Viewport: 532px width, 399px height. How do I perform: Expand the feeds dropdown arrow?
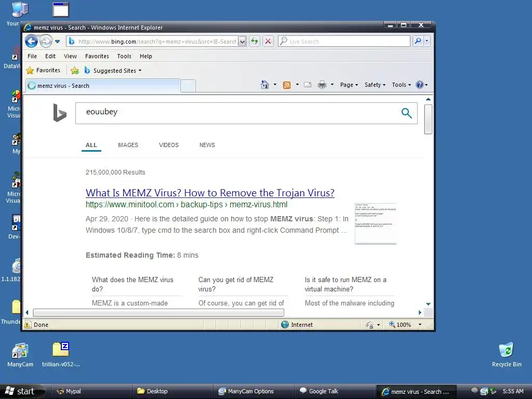tap(297, 85)
